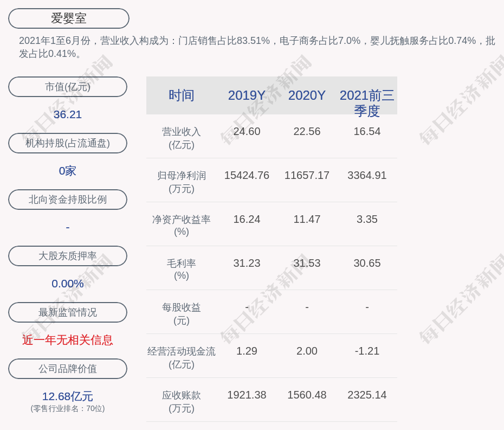The height and width of the screenshot is (430, 504).
Task: Open the 最新监管情况 pill
Action: pos(68,312)
